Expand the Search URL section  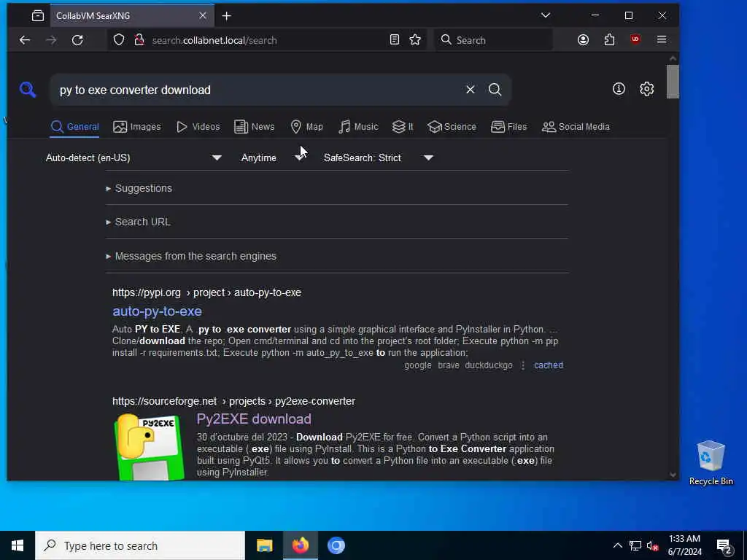click(x=138, y=222)
